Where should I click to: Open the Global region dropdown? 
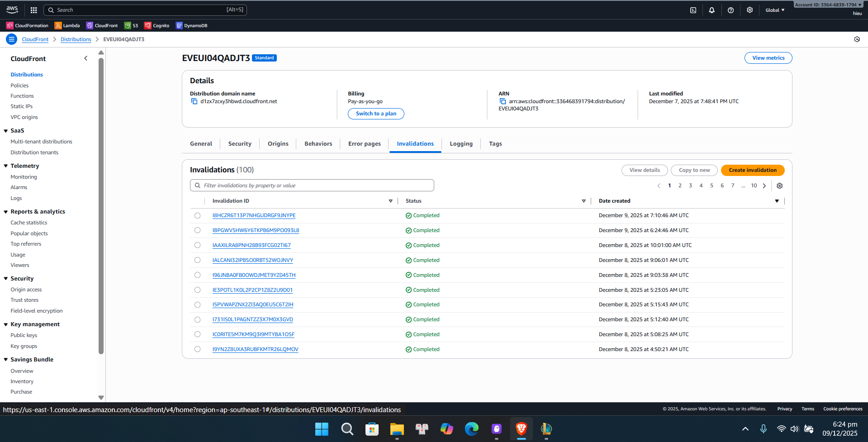tap(775, 10)
